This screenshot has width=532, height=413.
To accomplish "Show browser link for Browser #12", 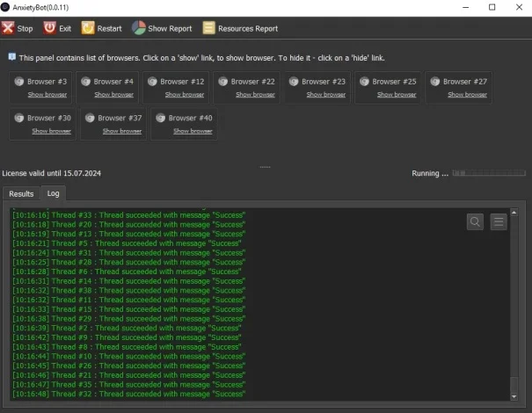I will (x=185, y=95).
